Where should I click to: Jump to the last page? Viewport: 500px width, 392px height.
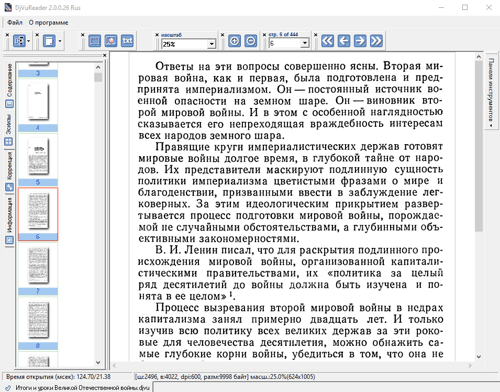pyautogui.click(x=376, y=41)
